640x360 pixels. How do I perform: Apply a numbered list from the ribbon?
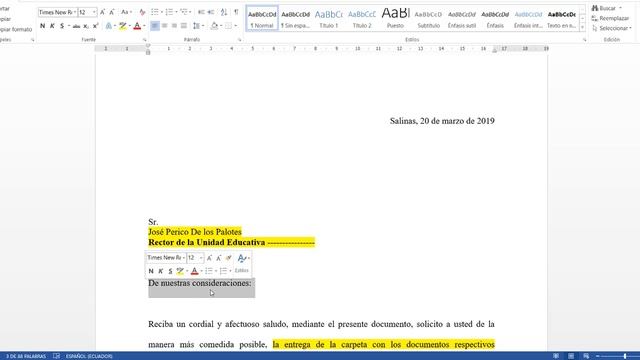[x=169, y=12]
